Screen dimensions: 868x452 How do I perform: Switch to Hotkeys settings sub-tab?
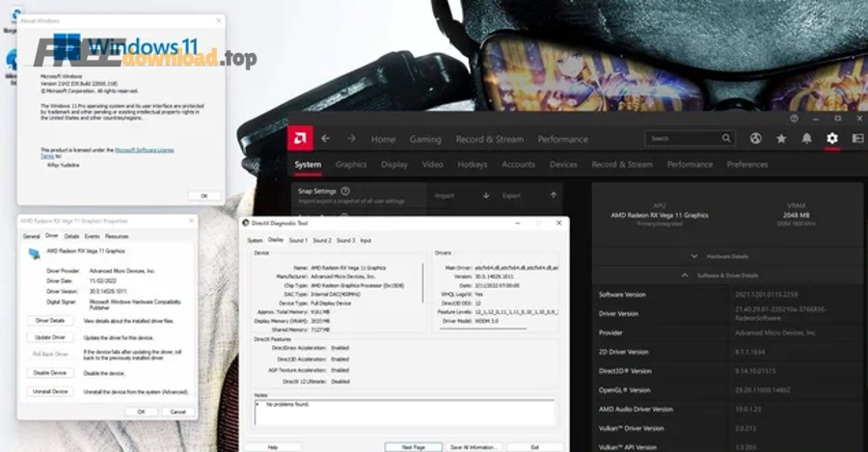tap(473, 164)
